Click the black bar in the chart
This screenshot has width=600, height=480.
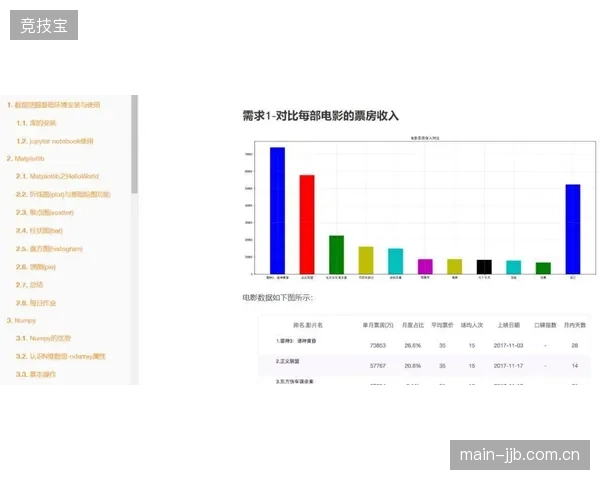pyautogui.click(x=484, y=267)
